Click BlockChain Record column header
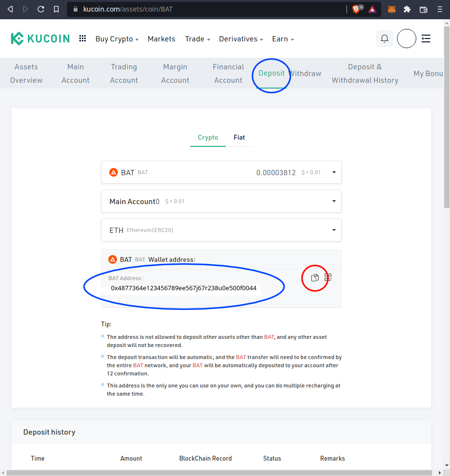 (206, 458)
